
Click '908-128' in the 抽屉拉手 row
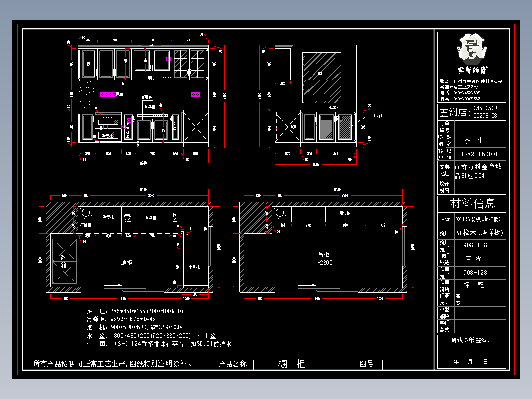[x=475, y=273]
